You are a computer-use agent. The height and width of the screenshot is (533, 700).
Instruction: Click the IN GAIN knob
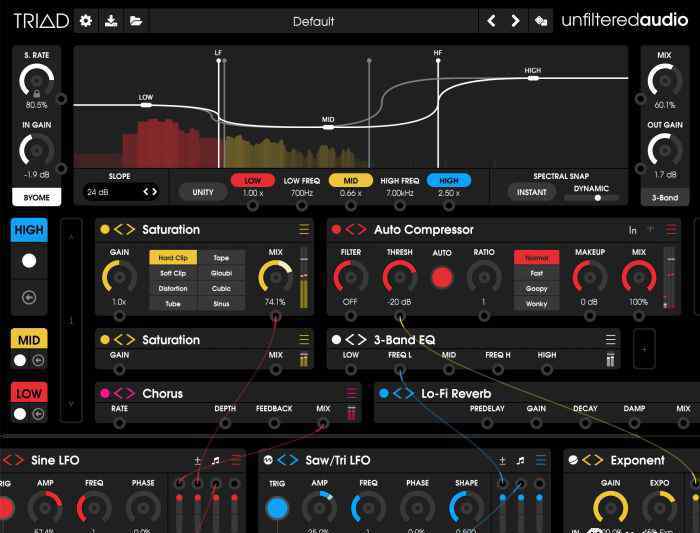click(x=37, y=150)
